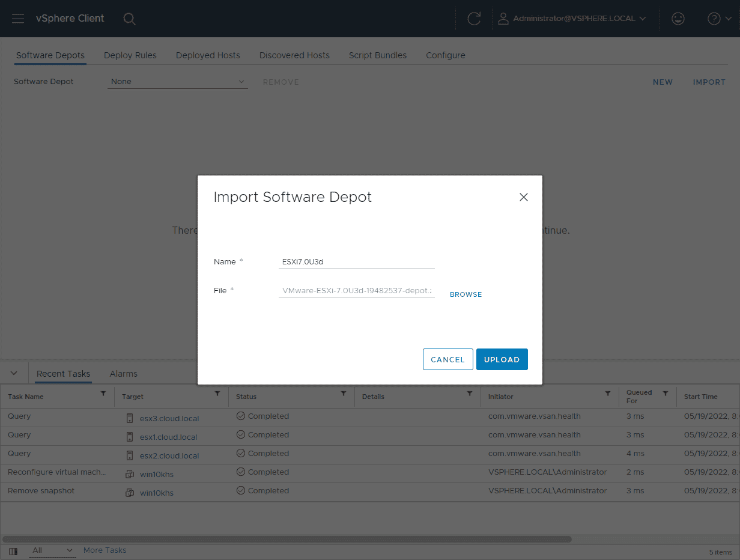
Task: Click the File path input field
Action: pyautogui.click(x=357, y=290)
